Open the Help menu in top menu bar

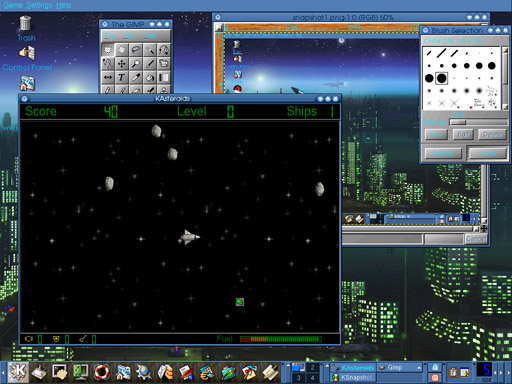click(63, 5)
